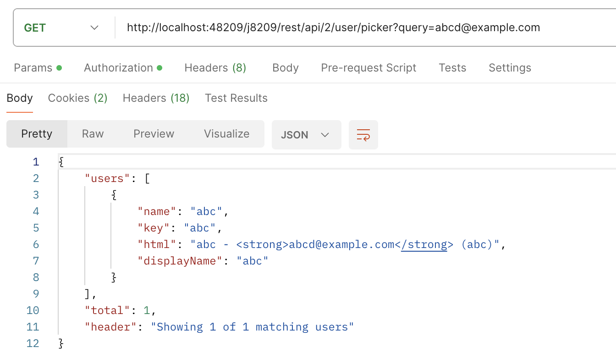
Task: Select the Visualize response view
Action: click(226, 134)
